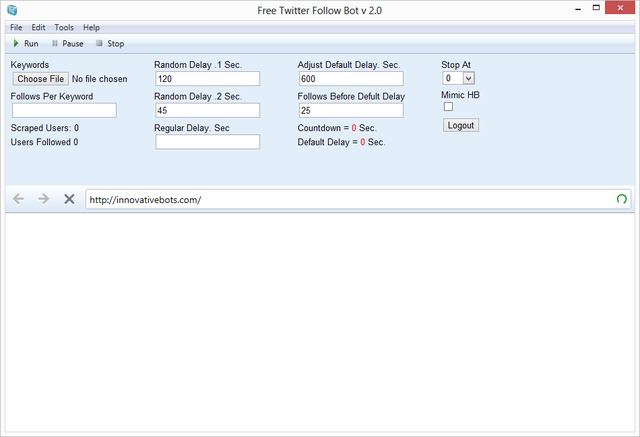Open the File menu
Viewport: 640px width, 437px height.
16,27
